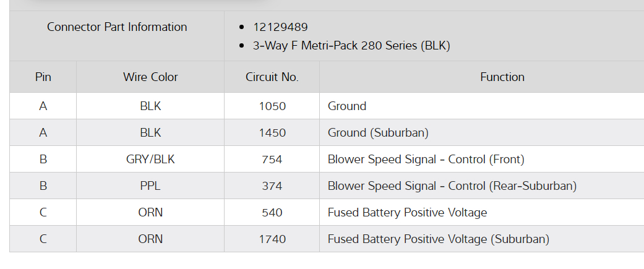The width and height of the screenshot is (644, 269).
Task: Select circuit number 754
Action: click(x=272, y=160)
